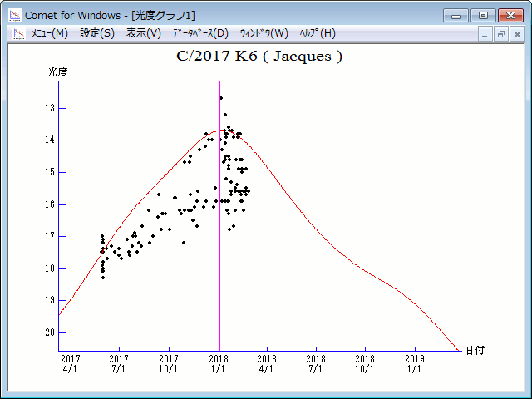The width and height of the screenshot is (532, 399).
Task: Close the inner 光度グラフ1 graph window
Action: point(516,34)
